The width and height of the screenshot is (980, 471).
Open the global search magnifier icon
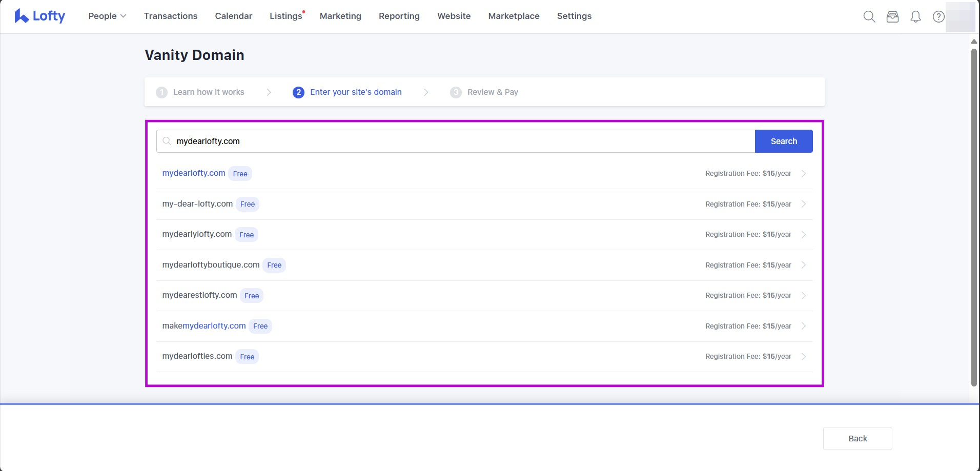pyautogui.click(x=869, y=16)
